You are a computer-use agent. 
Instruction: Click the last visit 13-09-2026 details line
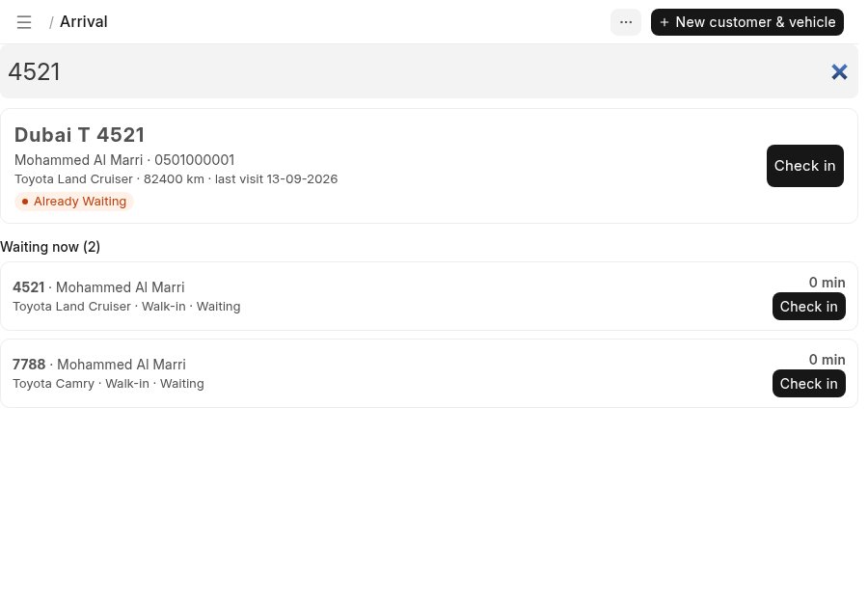click(x=176, y=179)
